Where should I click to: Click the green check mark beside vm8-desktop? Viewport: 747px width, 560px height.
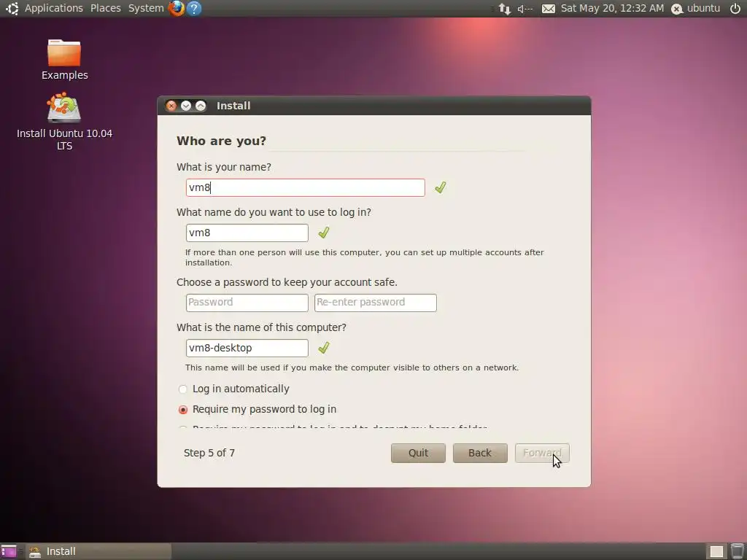point(324,348)
